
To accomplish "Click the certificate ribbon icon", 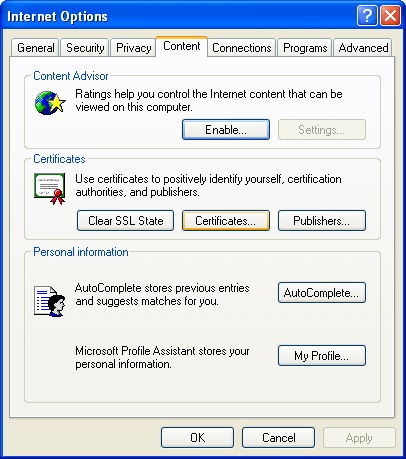I will [x=50, y=188].
